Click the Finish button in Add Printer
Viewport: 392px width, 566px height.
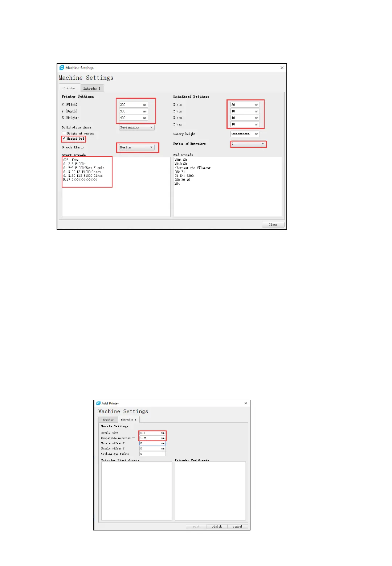coord(217,526)
